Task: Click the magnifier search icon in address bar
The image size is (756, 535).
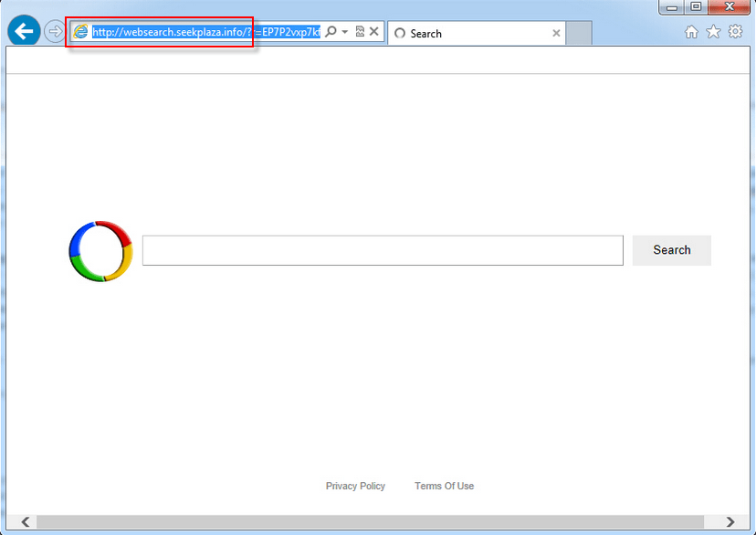Action: click(x=331, y=32)
